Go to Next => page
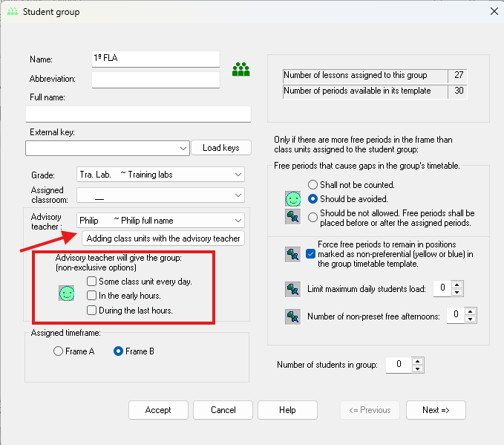Viewport: 504px width, 445px height. coord(436,410)
